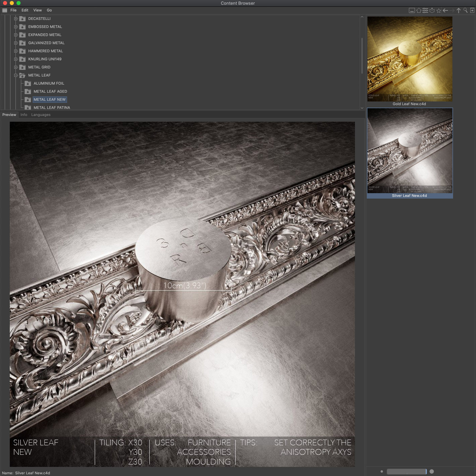This screenshot has width=476, height=476.
Task: Open search with the magnifier icon
Action: click(x=466, y=10)
